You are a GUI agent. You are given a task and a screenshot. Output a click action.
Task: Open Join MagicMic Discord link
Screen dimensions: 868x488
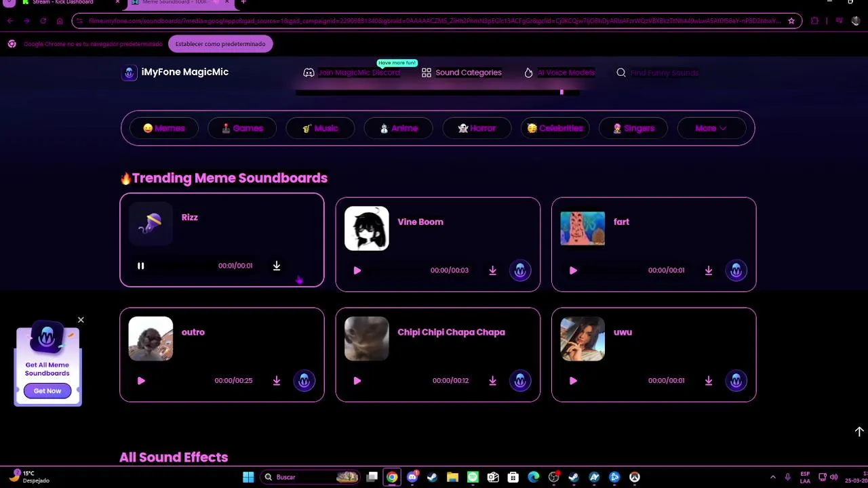[x=352, y=73]
